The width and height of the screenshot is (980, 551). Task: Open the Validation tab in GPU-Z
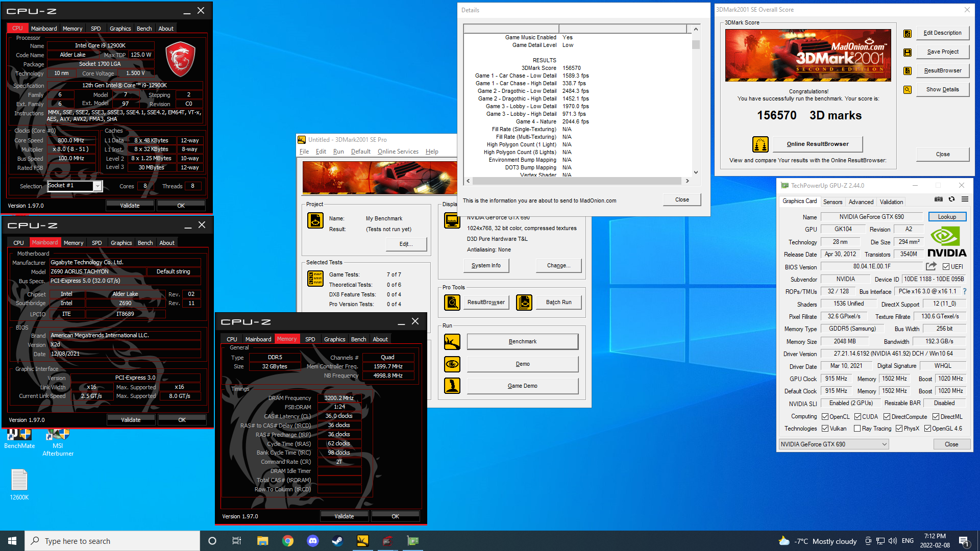(x=891, y=202)
